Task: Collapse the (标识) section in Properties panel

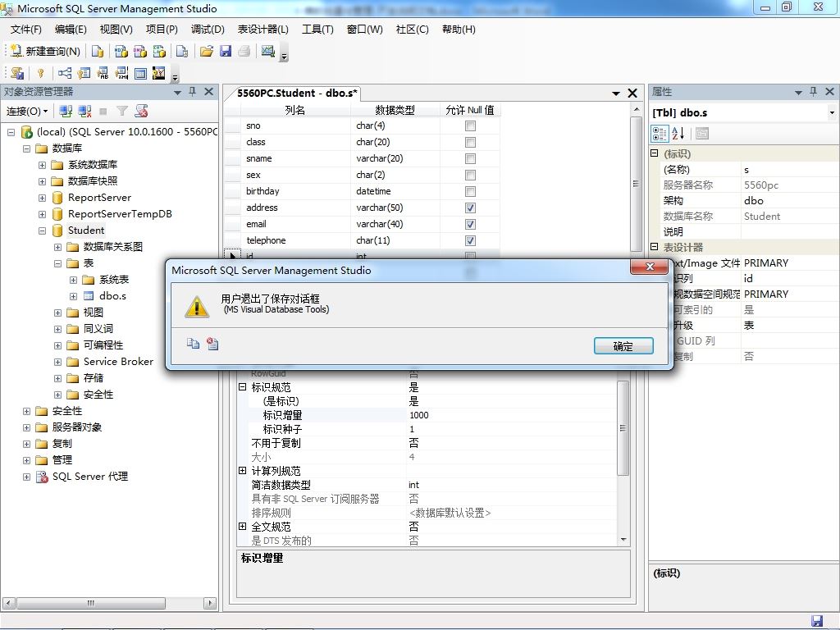Action: pyautogui.click(x=654, y=153)
